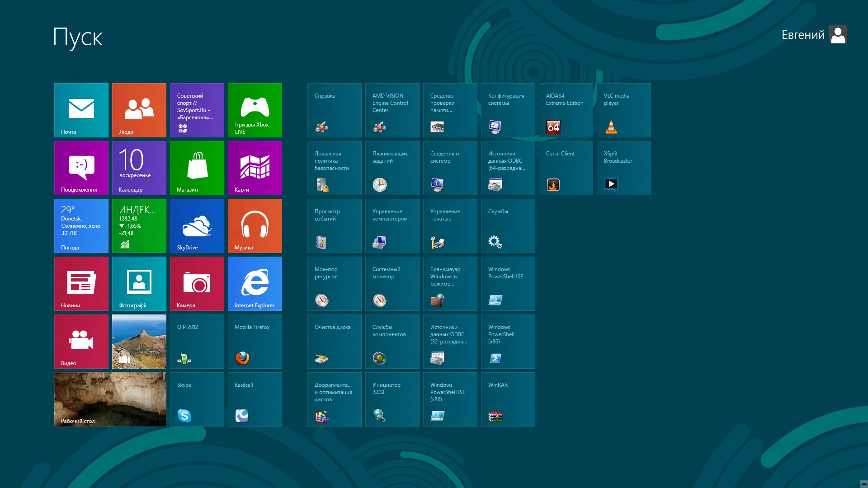Open the Магазин store tile

[x=197, y=168]
